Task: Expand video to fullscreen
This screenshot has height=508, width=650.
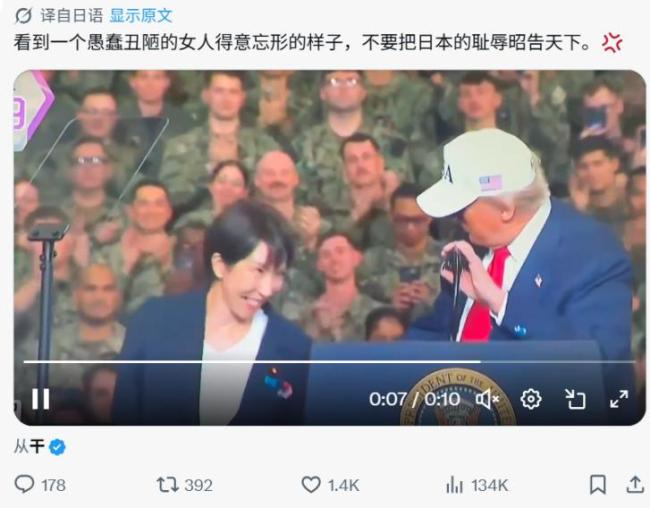Action: coord(618,399)
